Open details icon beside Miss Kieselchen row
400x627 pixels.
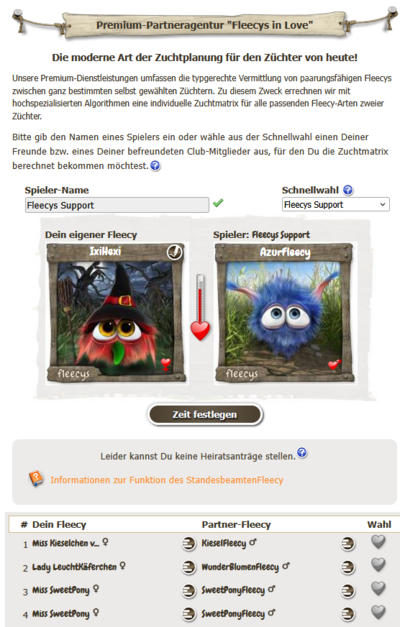[x=189, y=543]
